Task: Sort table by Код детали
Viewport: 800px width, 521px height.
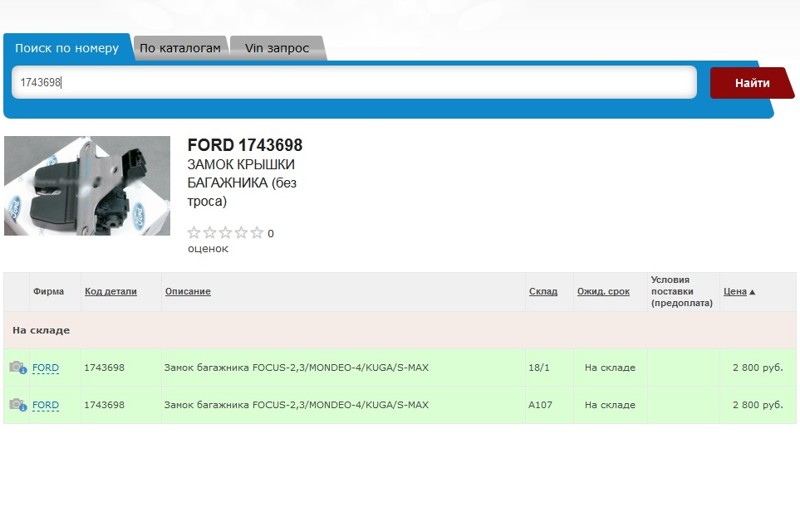Action: point(111,291)
